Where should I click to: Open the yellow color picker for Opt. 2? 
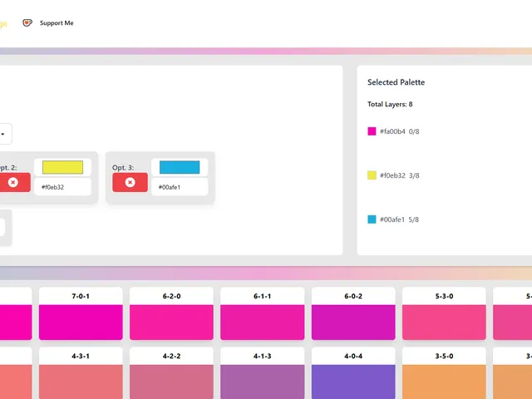[63, 167]
